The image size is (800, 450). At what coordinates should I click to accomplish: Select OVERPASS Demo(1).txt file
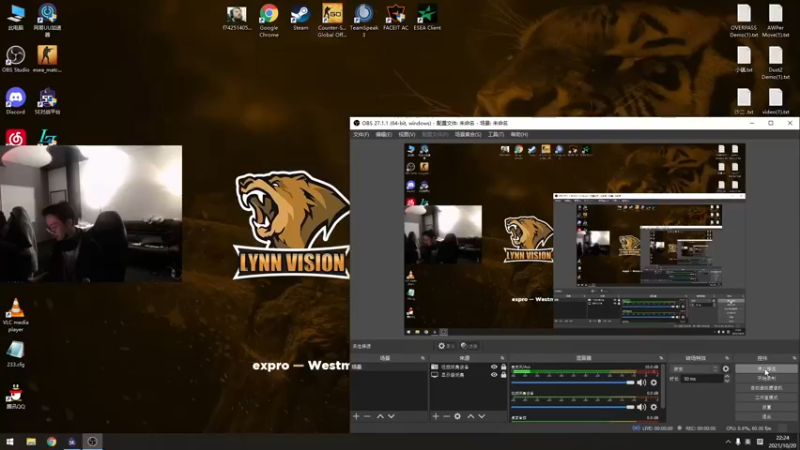point(743,20)
